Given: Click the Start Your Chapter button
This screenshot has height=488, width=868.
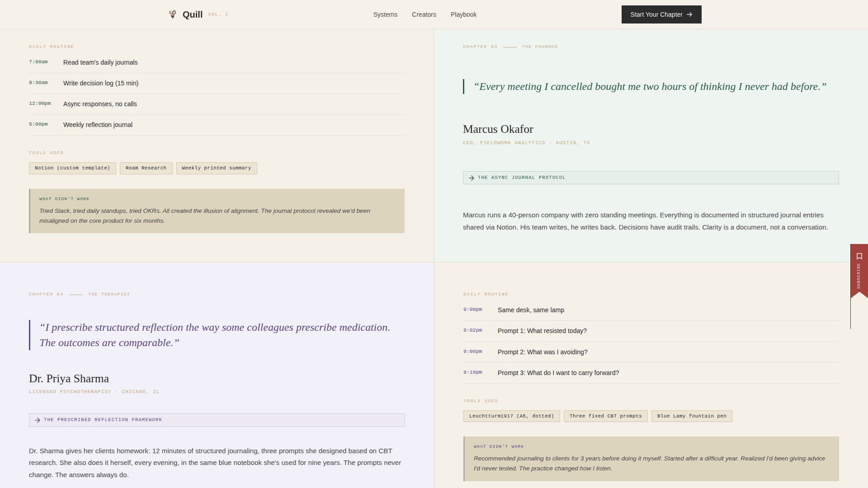Looking at the screenshot, I should click(661, 14).
